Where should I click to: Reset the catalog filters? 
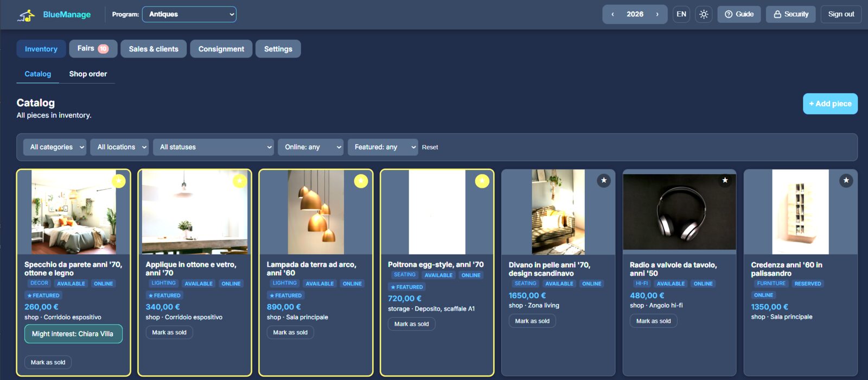430,147
